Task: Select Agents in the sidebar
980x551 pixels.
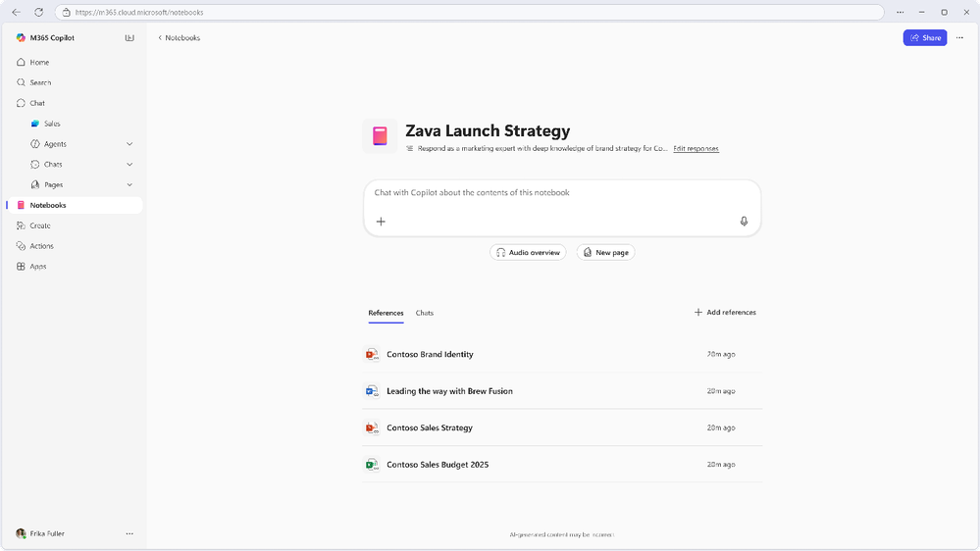Action: 55,144
